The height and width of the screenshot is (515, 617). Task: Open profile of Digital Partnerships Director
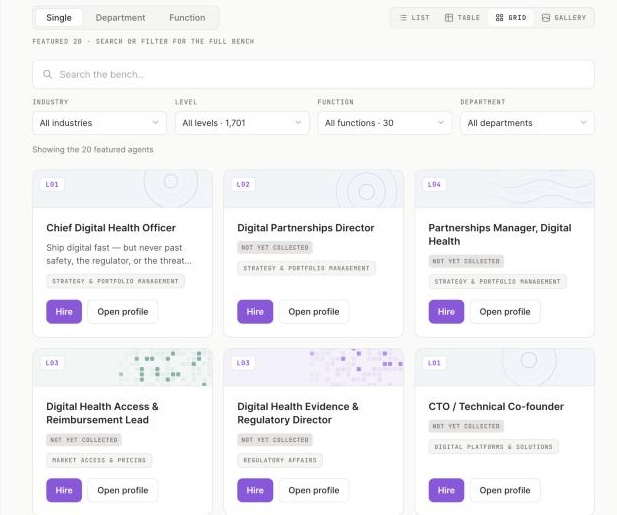click(314, 312)
